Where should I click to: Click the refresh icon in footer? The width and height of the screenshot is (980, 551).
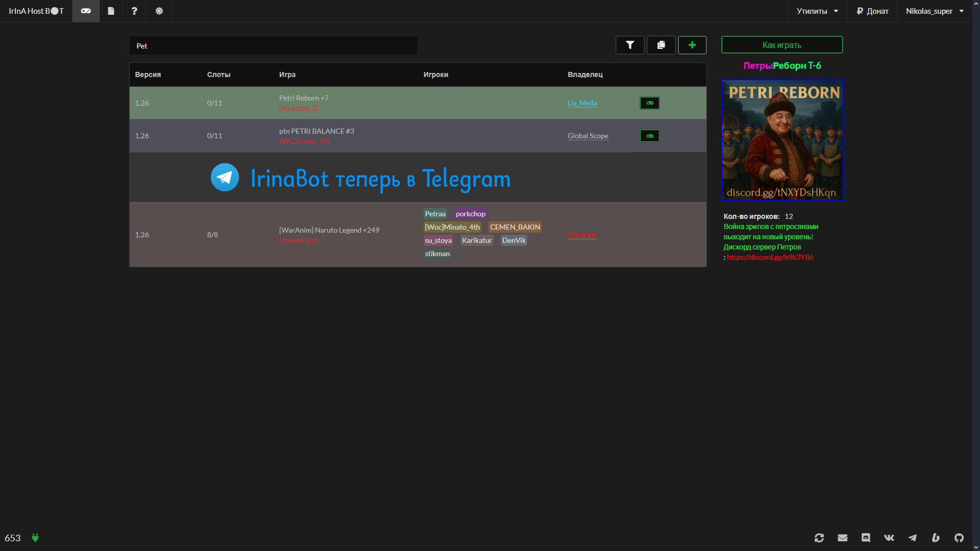pyautogui.click(x=819, y=538)
